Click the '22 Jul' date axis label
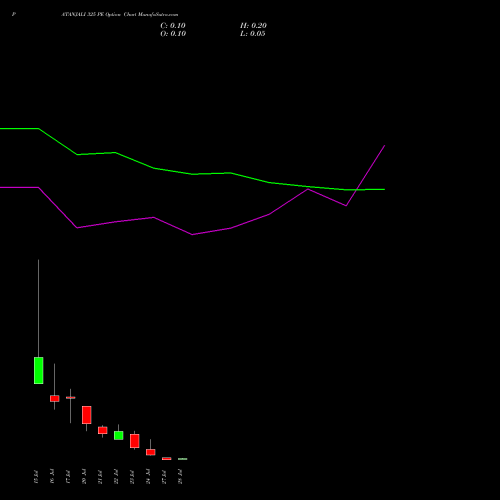The width and height of the screenshot is (500, 500). click(x=116, y=477)
